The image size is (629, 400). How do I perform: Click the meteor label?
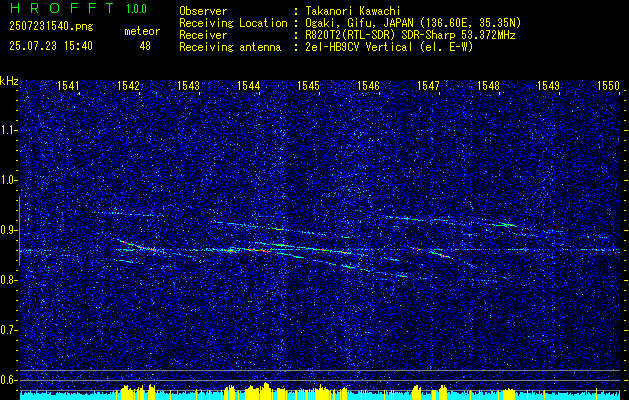tap(142, 31)
